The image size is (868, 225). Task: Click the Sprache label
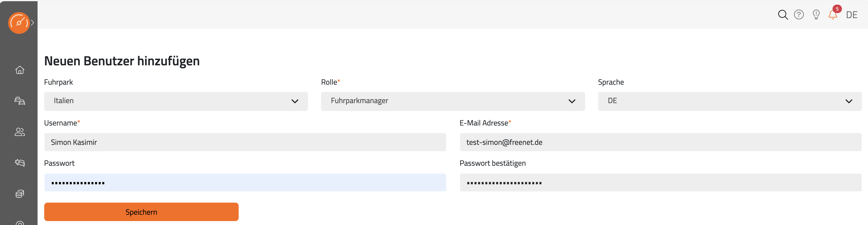[611, 82]
